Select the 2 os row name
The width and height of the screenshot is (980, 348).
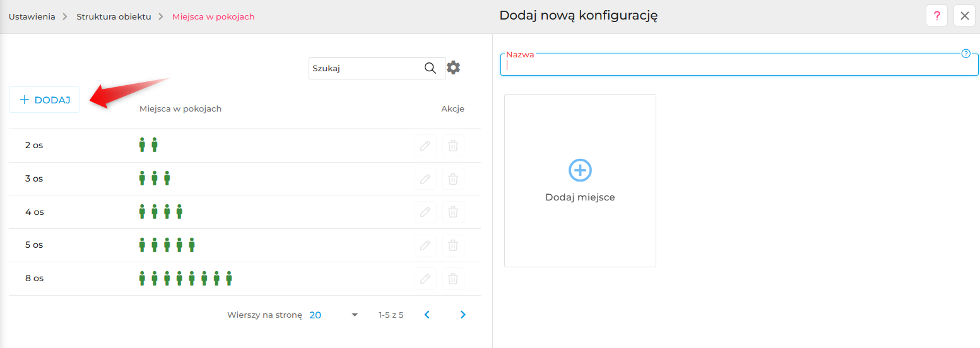34,145
